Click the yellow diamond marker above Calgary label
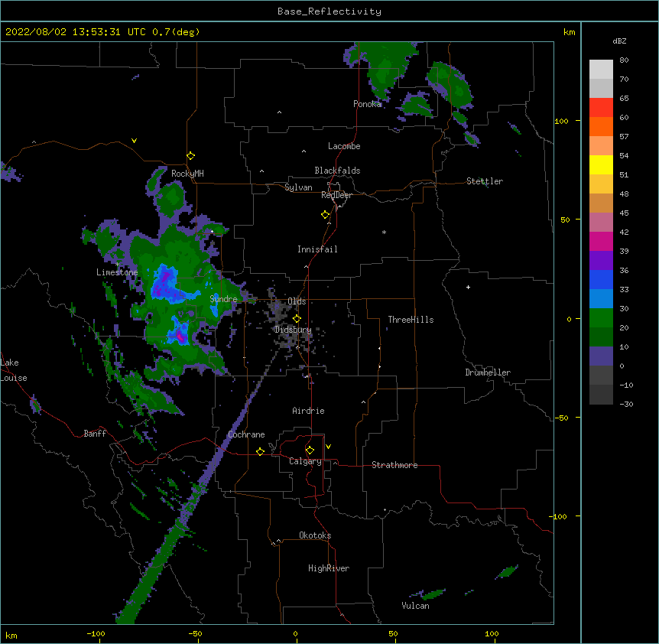 click(310, 450)
